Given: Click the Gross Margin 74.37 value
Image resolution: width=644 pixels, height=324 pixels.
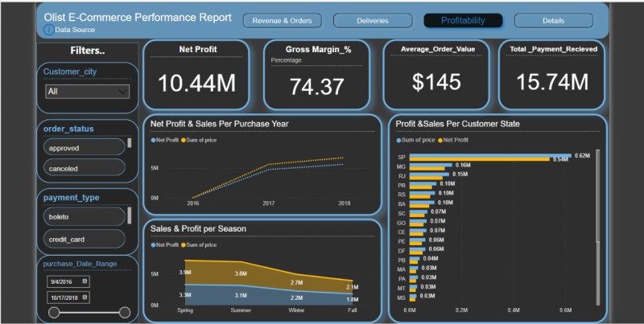Looking at the screenshot, I should [316, 87].
